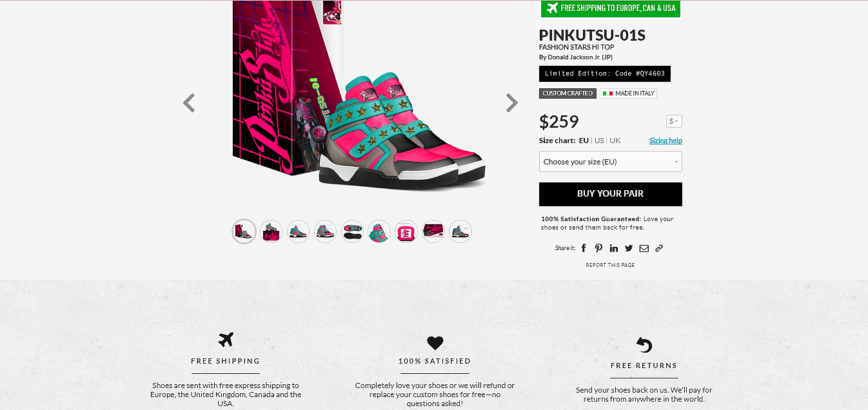View the strap close-up thumbnail

(x=379, y=231)
